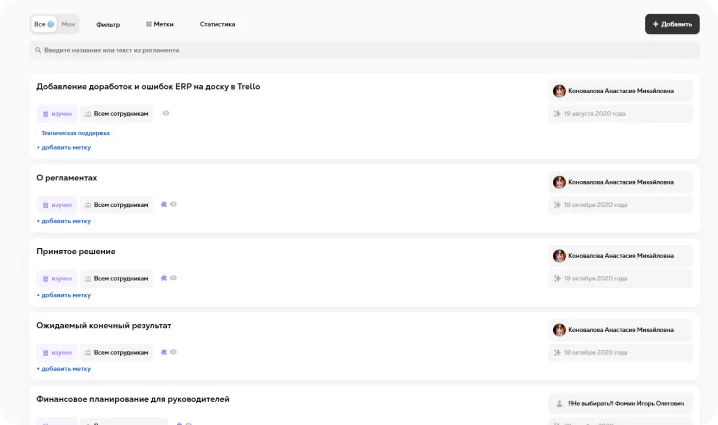Click avatar in 'О регламентах' row
This screenshot has height=425, width=718.
tap(559, 182)
